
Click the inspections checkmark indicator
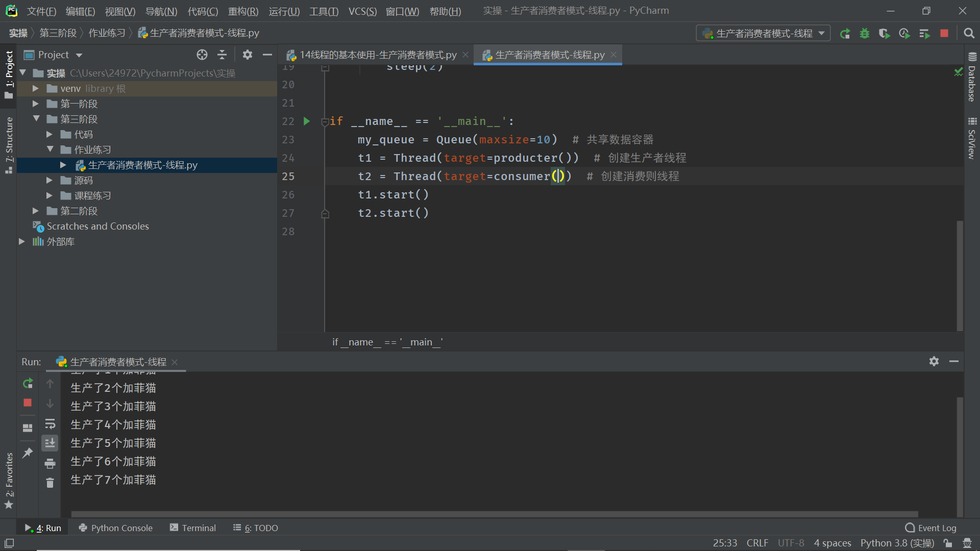coord(959,72)
